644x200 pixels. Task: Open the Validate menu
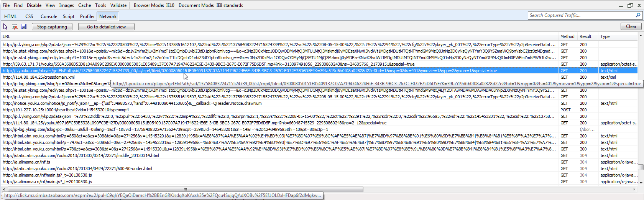pyautogui.click(x=118, y=5)
